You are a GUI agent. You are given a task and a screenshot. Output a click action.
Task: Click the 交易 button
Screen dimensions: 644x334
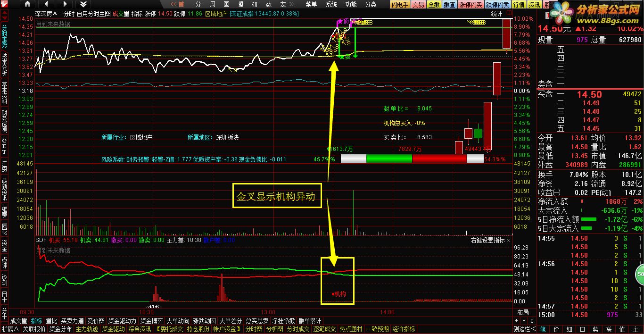click(x=418, y=5)
